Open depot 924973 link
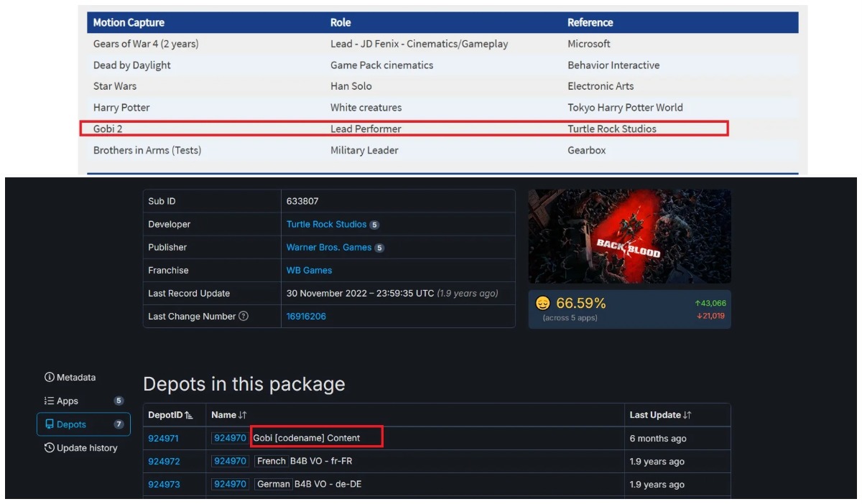The height and width of the screenshot is (504, 862). [164, 485]
